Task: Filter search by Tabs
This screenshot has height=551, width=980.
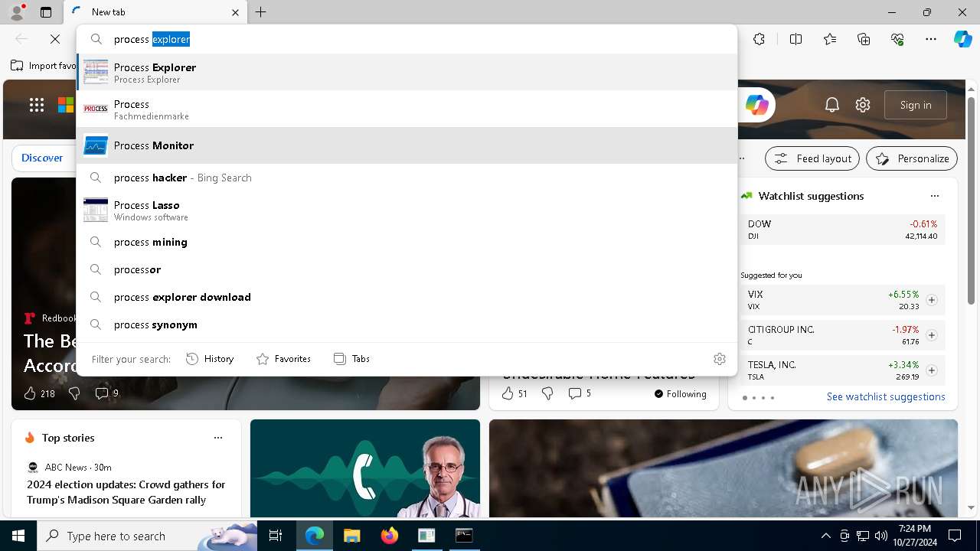Action: (x=351, y=359)
